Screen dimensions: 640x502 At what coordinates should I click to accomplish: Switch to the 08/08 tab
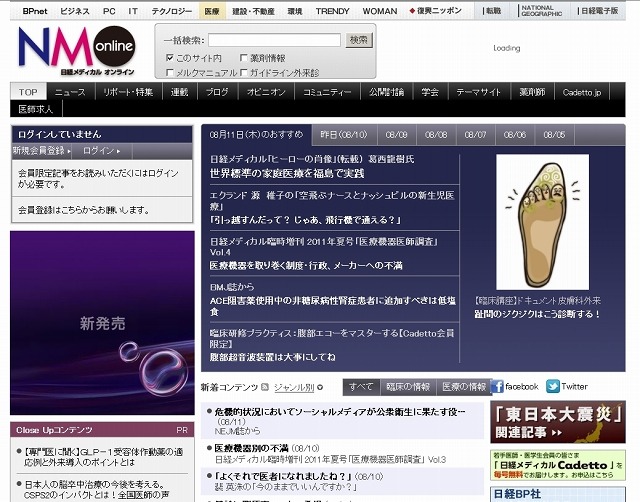[x=436, y=135]
